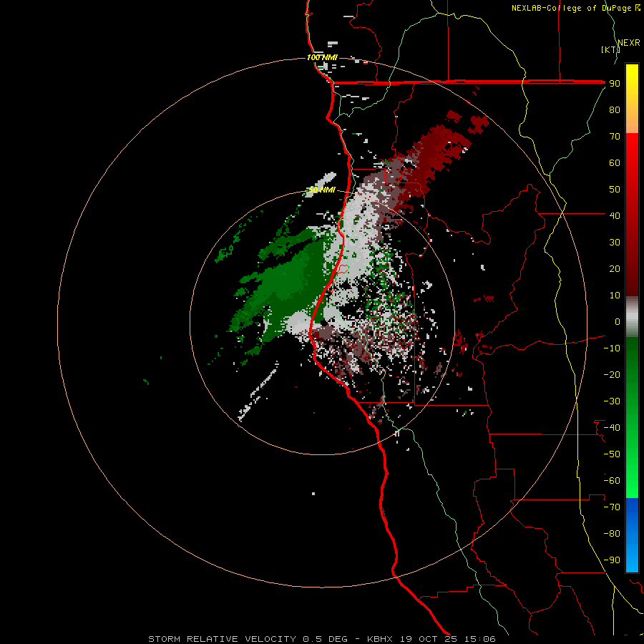Click the -30 value on the velocity scale

[612, 401]
